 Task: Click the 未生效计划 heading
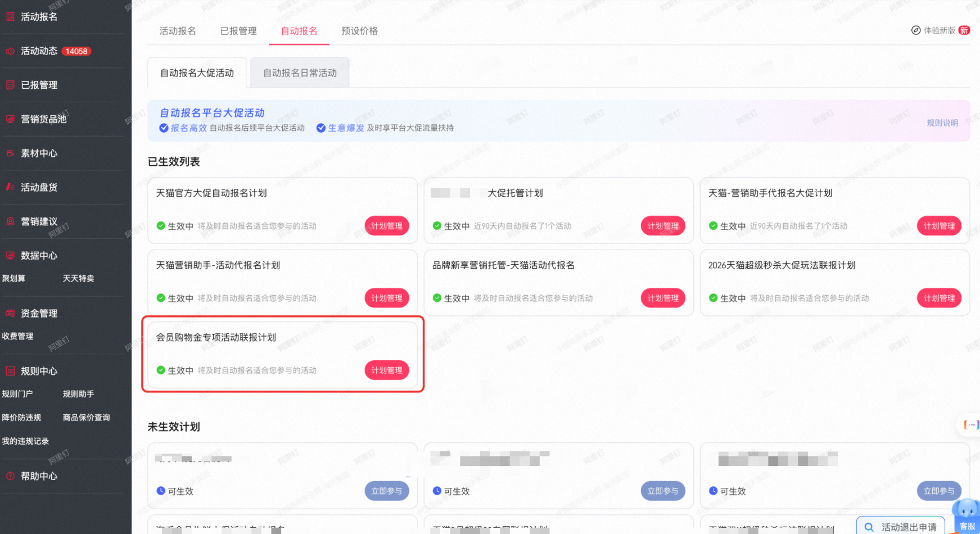tap(174, 427)
